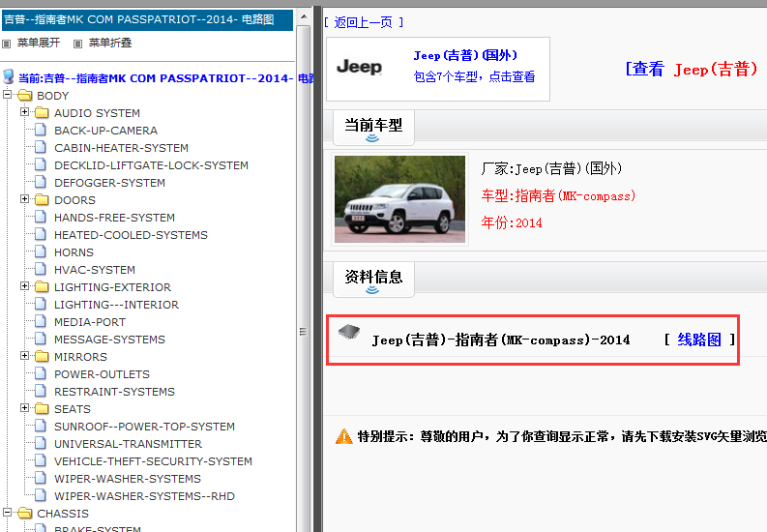Expand the LIGHTING-EXTERIOR folder node
Screen dimensions: 767x532
tap(24, 286)
